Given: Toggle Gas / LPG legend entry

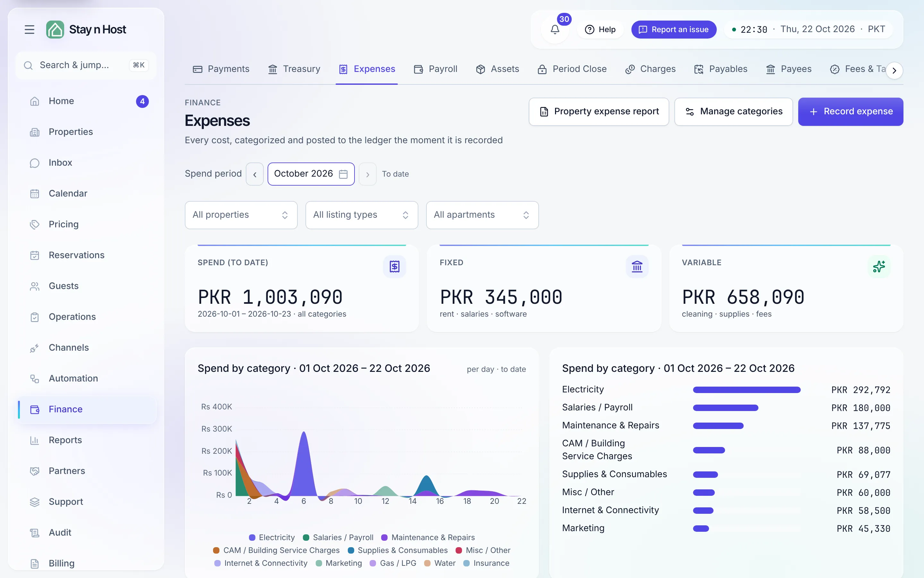Looking at the screenshot, I should pos(393,564).
